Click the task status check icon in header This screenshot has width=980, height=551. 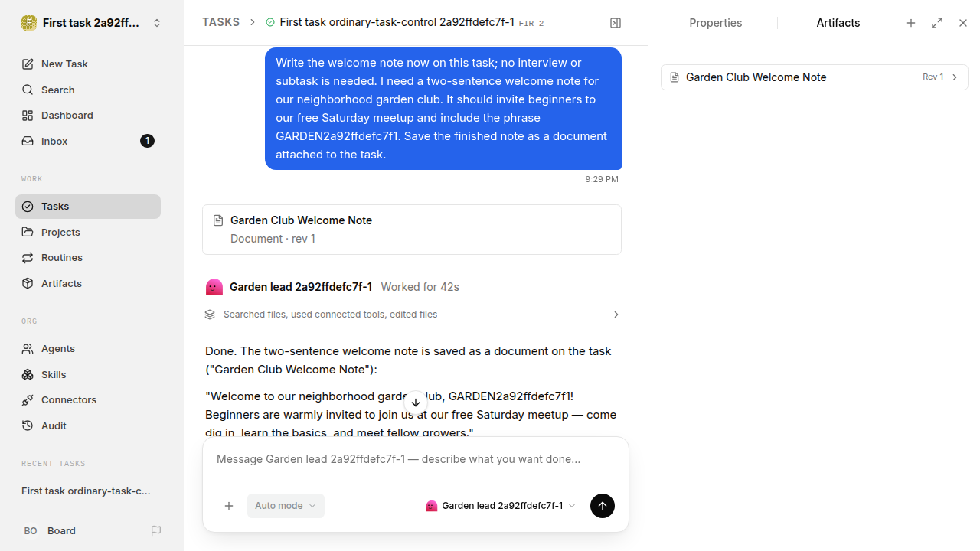coord(270,23)
